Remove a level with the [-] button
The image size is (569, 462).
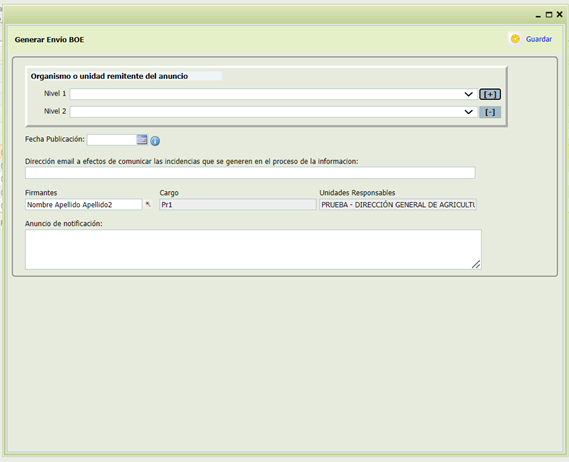point(490,112)
